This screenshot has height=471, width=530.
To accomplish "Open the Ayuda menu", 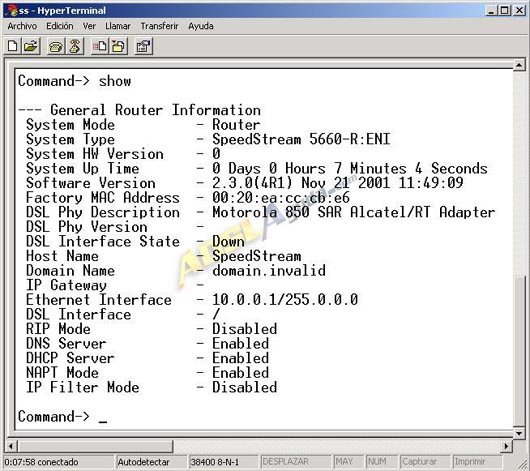I will click(201, 26).
